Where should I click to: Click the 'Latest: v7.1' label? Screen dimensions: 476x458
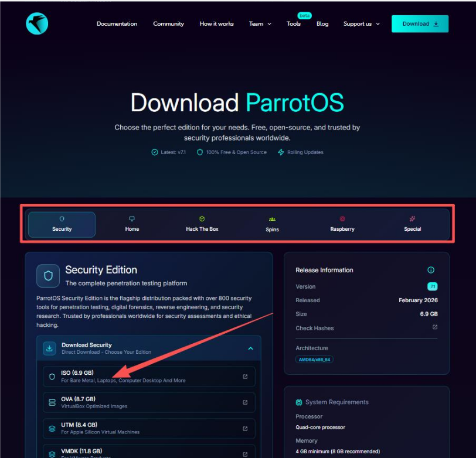point(173,152)
